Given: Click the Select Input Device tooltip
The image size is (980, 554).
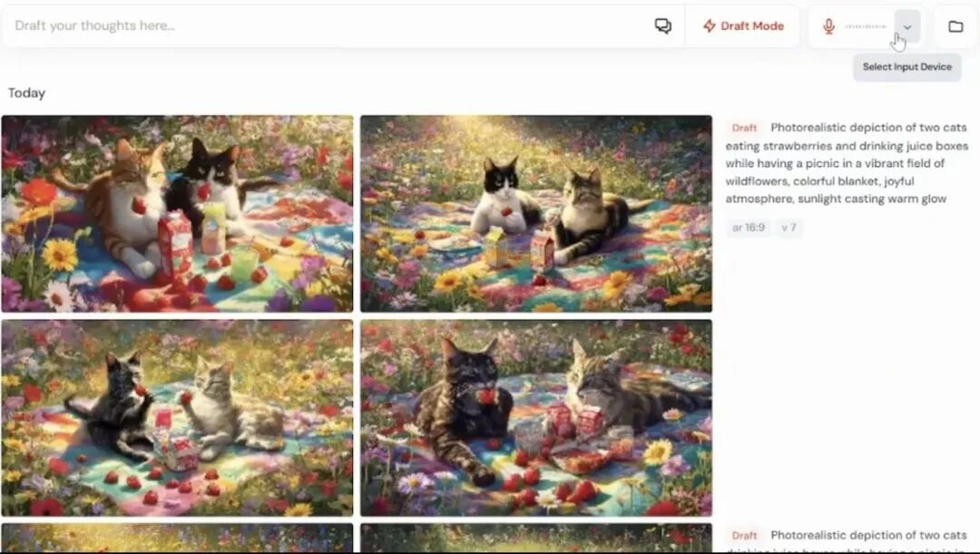Looking at the screenshot, I should pyautogui.click(x=906, y=67).
